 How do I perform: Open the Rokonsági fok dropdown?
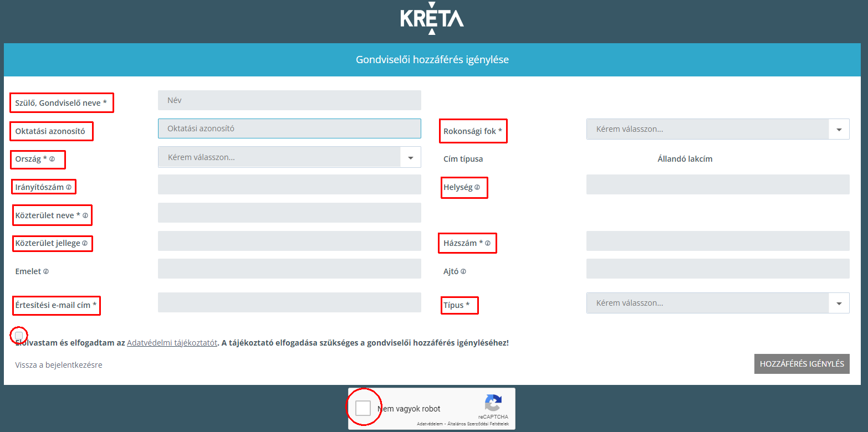[718, 129]
